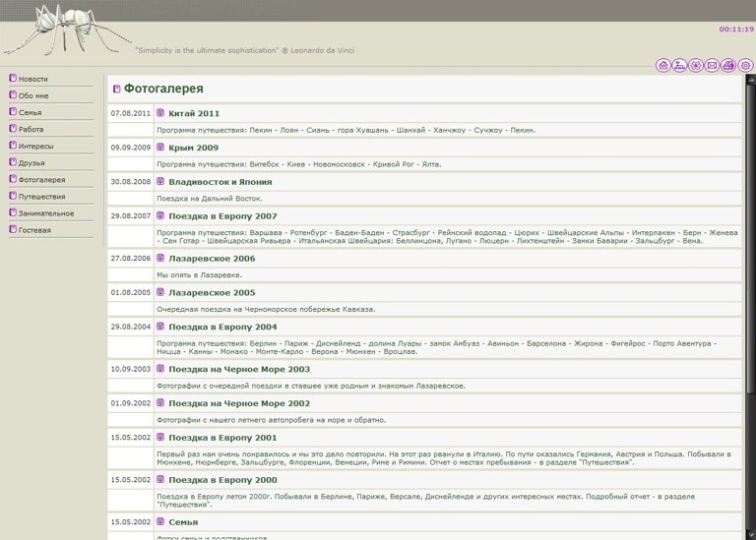This screenshot has height=540, width=756.
Task: Click the scrollbar down arrow
Action: pos(751,536)
